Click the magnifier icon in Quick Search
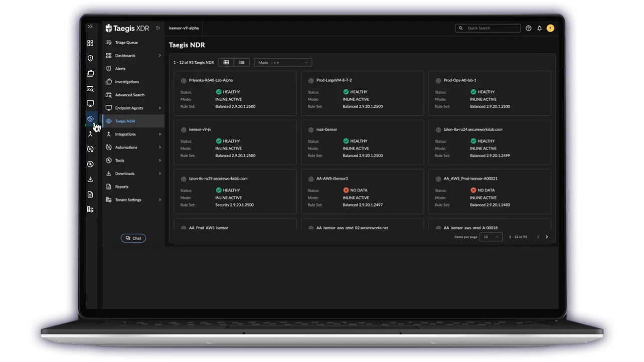This screenshot has height=362, width=644. click(461, 28)
